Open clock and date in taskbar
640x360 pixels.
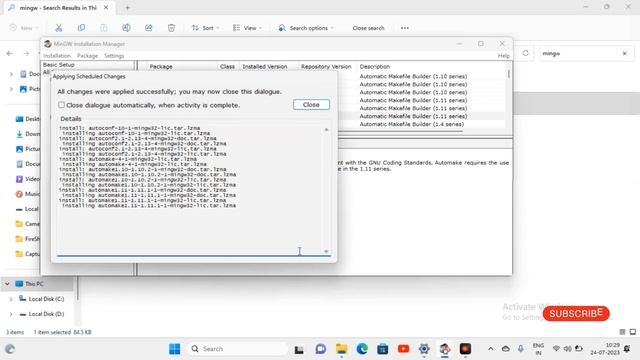(x=605, y=349)
